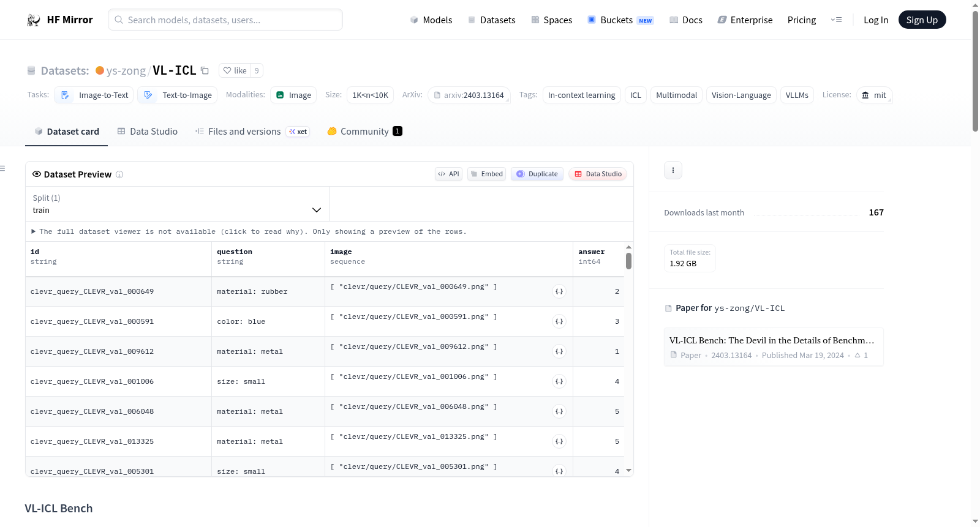This screenshot has width=980, height=527.
Task: Open the like count 9
Action: point(257,70)
